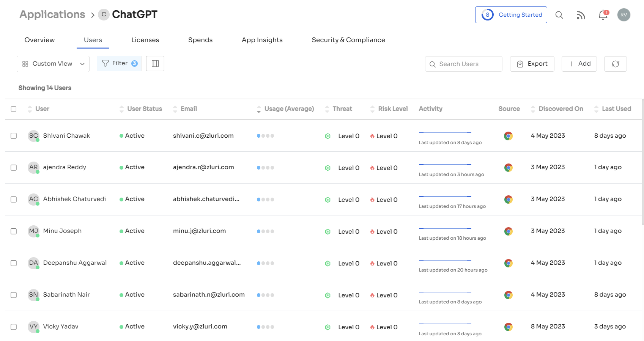
Task: Click usage dots indicator for Minu Joseph
Action: point(265,231)
